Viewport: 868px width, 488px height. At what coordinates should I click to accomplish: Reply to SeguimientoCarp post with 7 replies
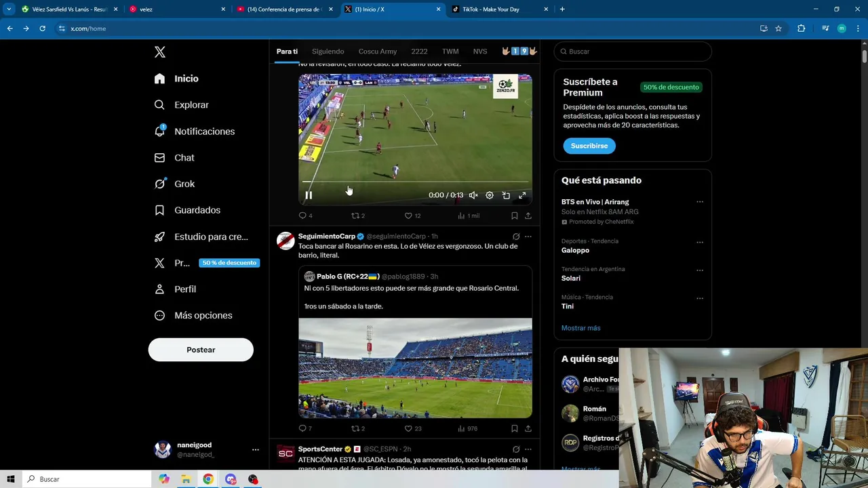(306, 428)
